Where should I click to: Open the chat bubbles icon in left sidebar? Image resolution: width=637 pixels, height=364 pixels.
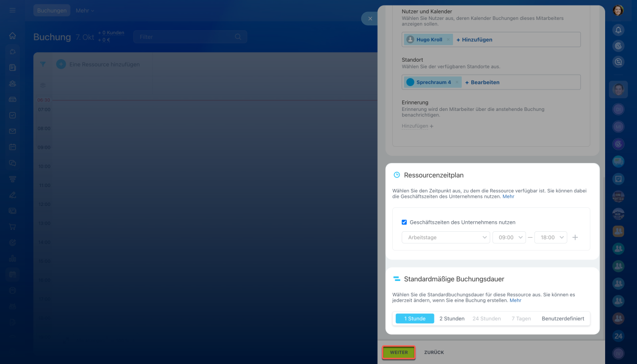12,163
